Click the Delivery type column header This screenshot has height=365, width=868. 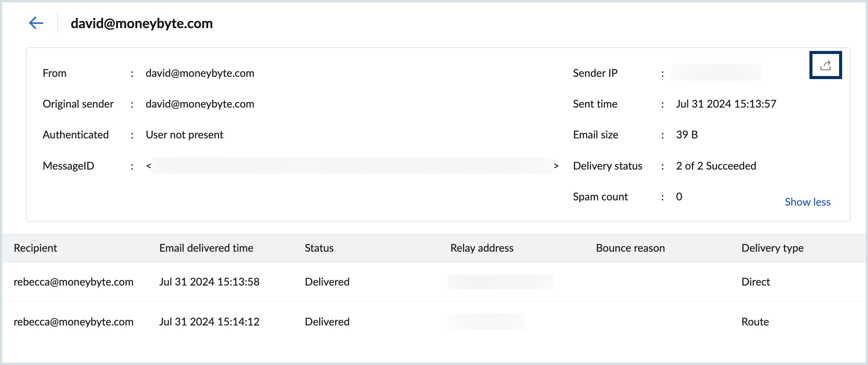[x=772, y=248]
